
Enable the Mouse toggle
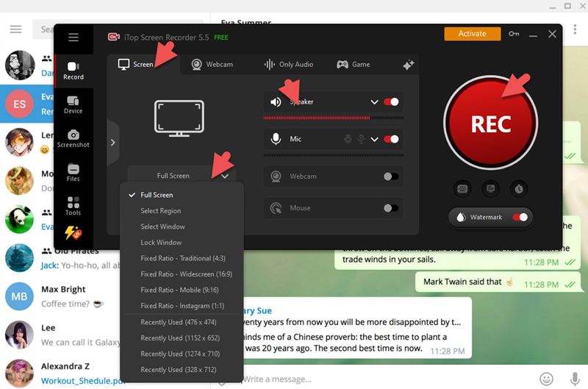[391, 208]
